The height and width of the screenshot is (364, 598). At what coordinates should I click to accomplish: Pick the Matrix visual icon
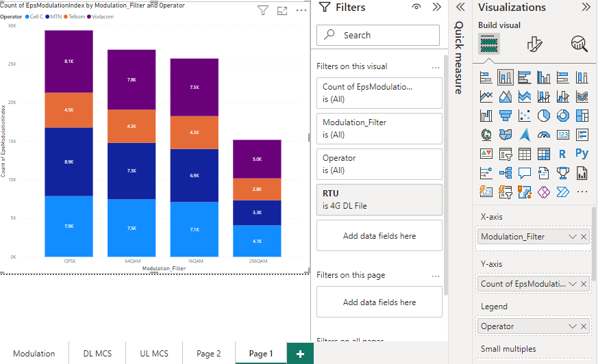[x=543, y=154]
